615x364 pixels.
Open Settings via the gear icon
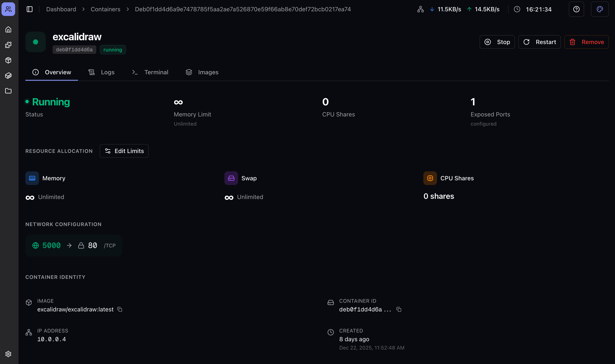(8, 354)
